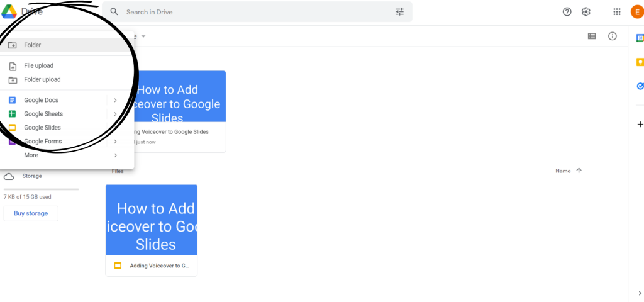Expand the Google Forms submenu arrow
Screen dimensions: 644x302
[x=116, y=142]
